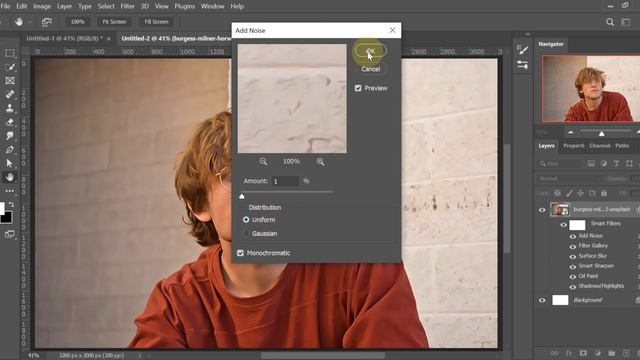Image resolution: width=640 pixels, height=360 pixels.
Task: Hide all Smart Filters
Action: pyautogui.click(x=564, y=224)
